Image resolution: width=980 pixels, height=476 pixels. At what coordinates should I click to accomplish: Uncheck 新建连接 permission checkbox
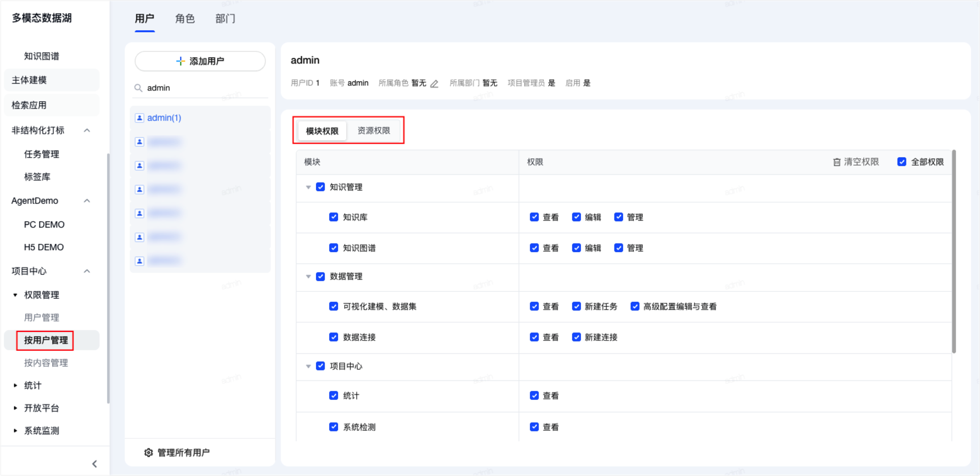tap(576, 337)
